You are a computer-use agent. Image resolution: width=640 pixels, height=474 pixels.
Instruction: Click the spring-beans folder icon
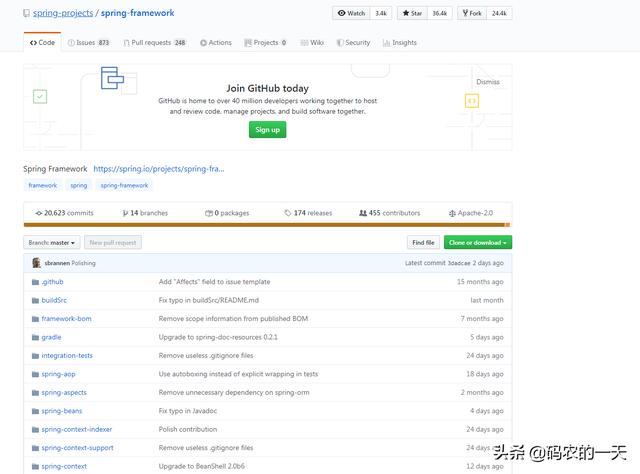36,411
